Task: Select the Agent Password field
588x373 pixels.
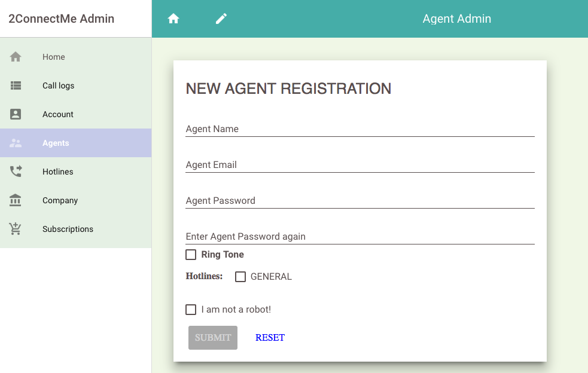Action: click(x=359, y=201)
